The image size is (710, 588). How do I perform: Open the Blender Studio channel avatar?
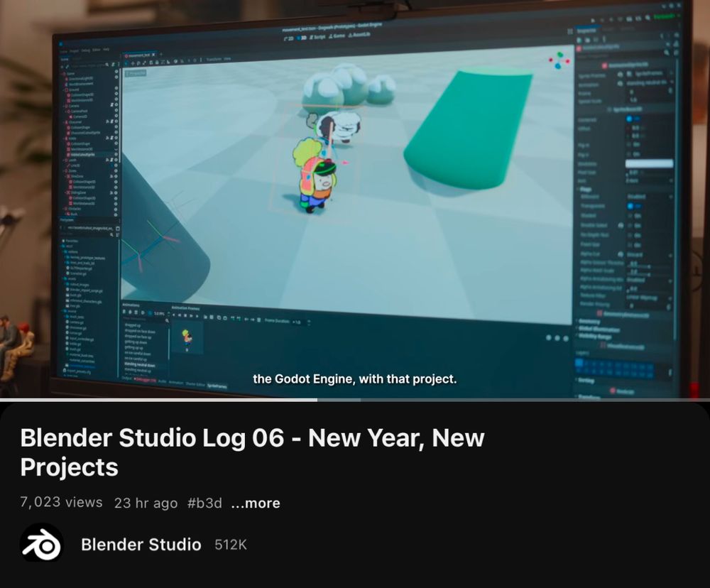pos(41,544)
